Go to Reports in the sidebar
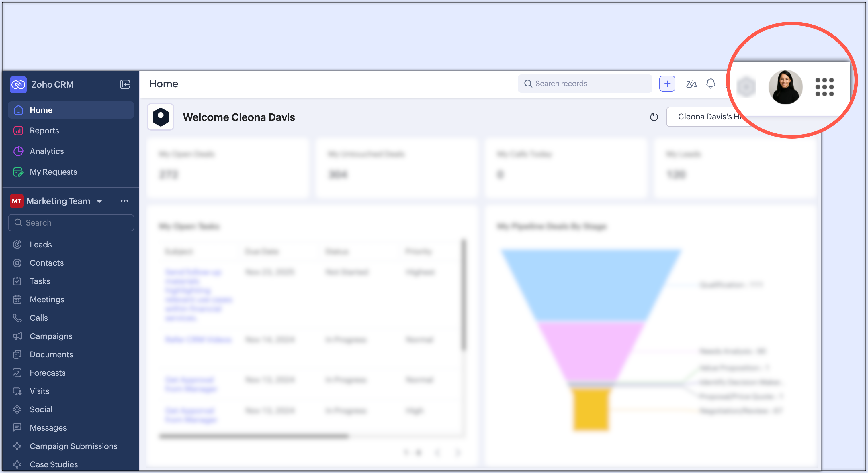 [44, 131]
